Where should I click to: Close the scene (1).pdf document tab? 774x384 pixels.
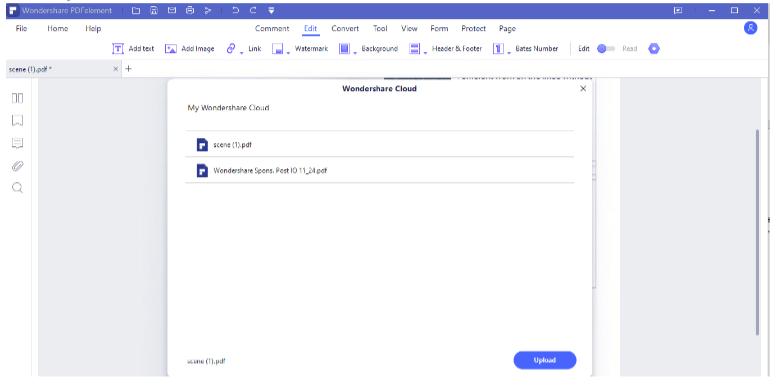click(116, 69)
